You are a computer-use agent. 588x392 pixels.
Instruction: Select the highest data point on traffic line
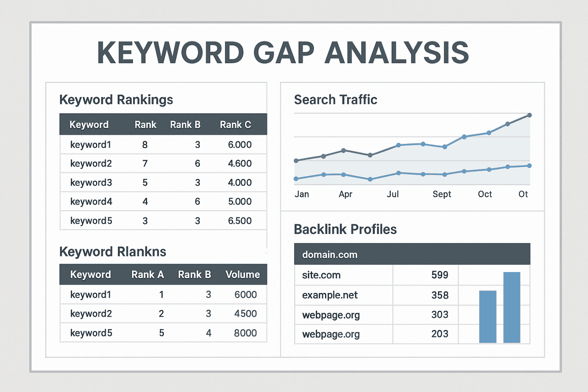529,115
